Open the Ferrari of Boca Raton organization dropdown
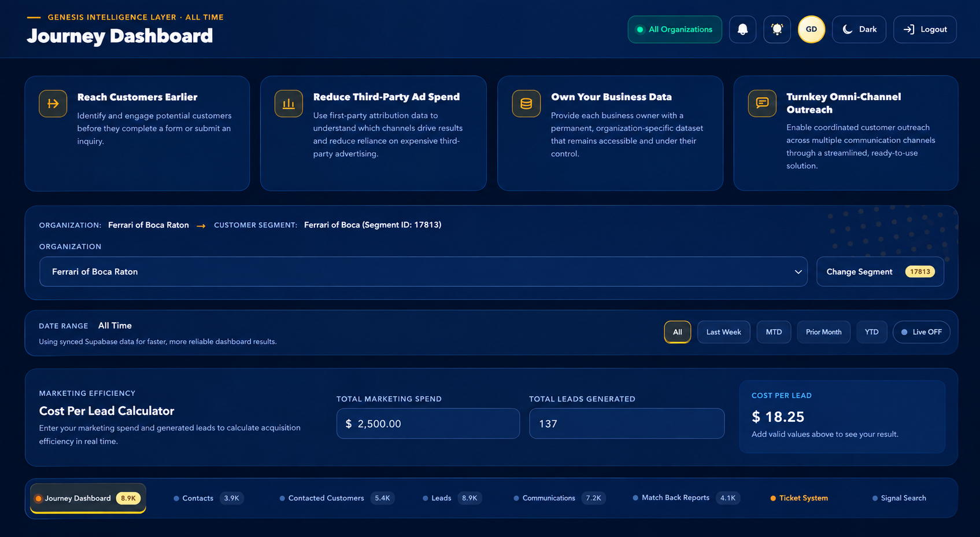Viewport: 980px width, 537px height. tap(423, 272)
